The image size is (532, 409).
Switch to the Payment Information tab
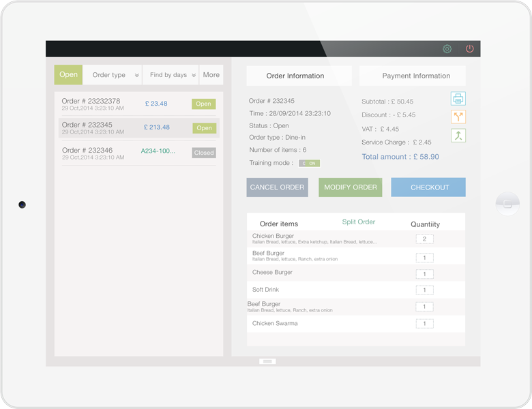coord(412,76)
